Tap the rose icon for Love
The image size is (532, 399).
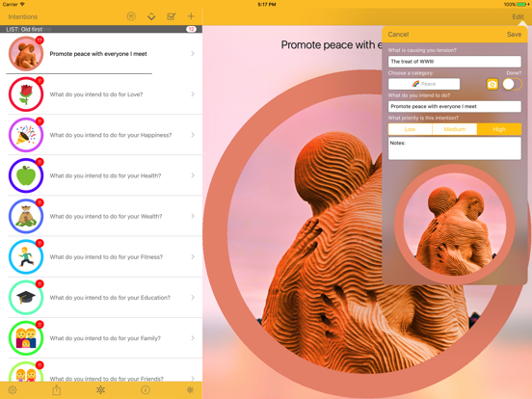pos(26,94)
